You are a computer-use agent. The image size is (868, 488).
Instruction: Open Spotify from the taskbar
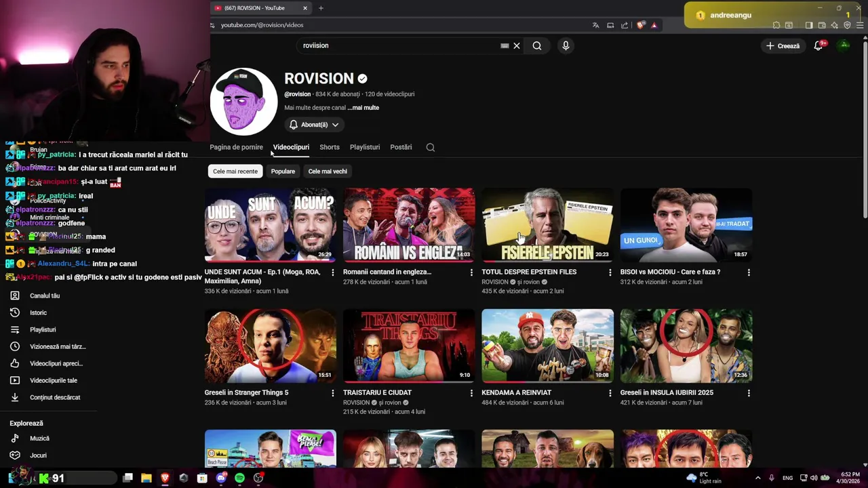(x=239, y=478)
